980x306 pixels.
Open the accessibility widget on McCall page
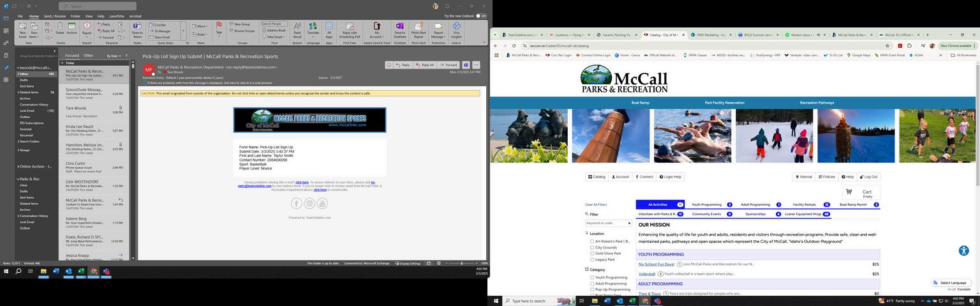[x=964, y=251]
